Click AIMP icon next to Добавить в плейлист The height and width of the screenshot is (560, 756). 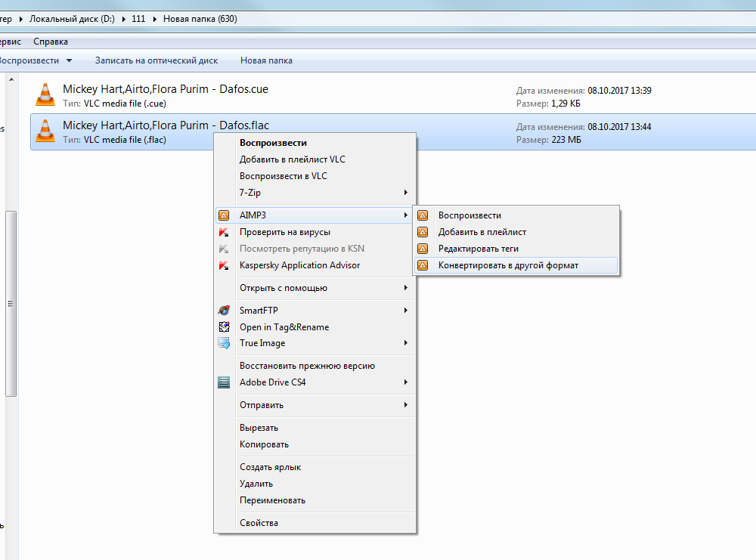423,232
